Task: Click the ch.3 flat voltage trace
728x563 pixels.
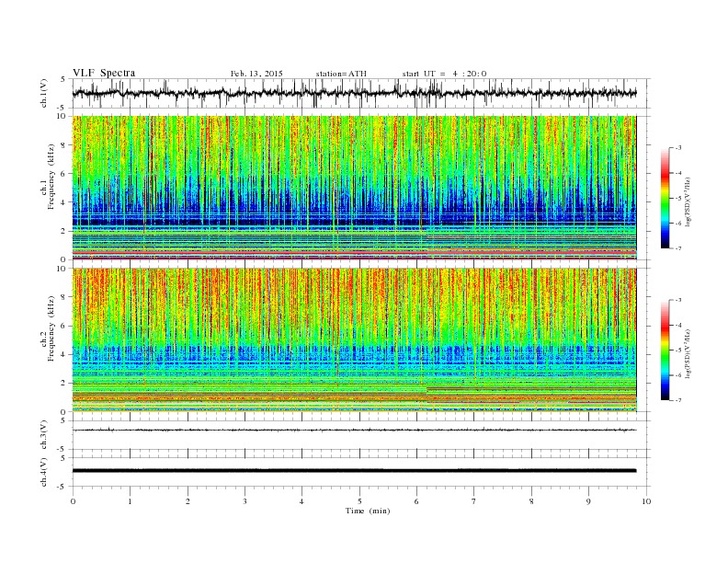Action: (x=354, y=431)
